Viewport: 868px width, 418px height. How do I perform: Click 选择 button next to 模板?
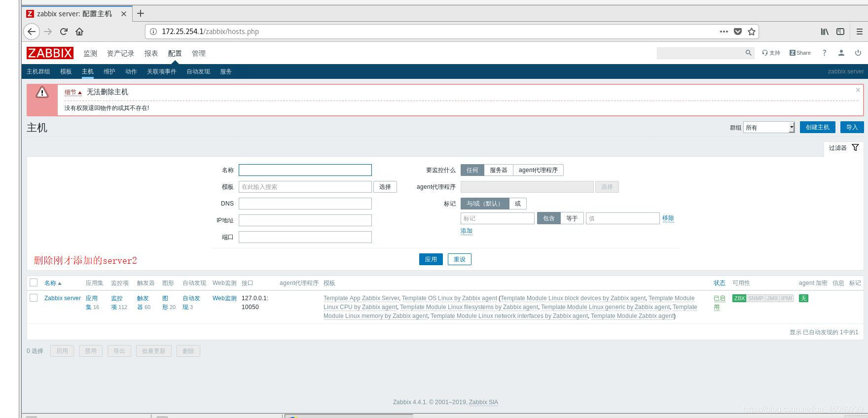tap(385, 187)
